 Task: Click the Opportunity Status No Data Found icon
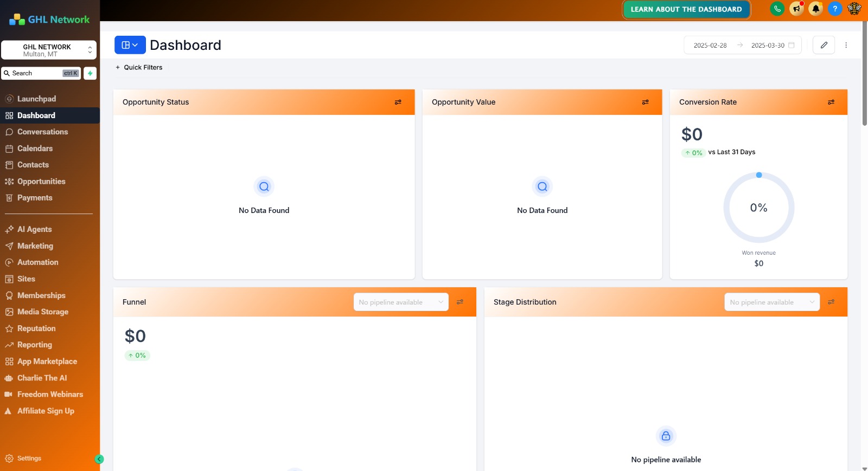tap(264, 186)
